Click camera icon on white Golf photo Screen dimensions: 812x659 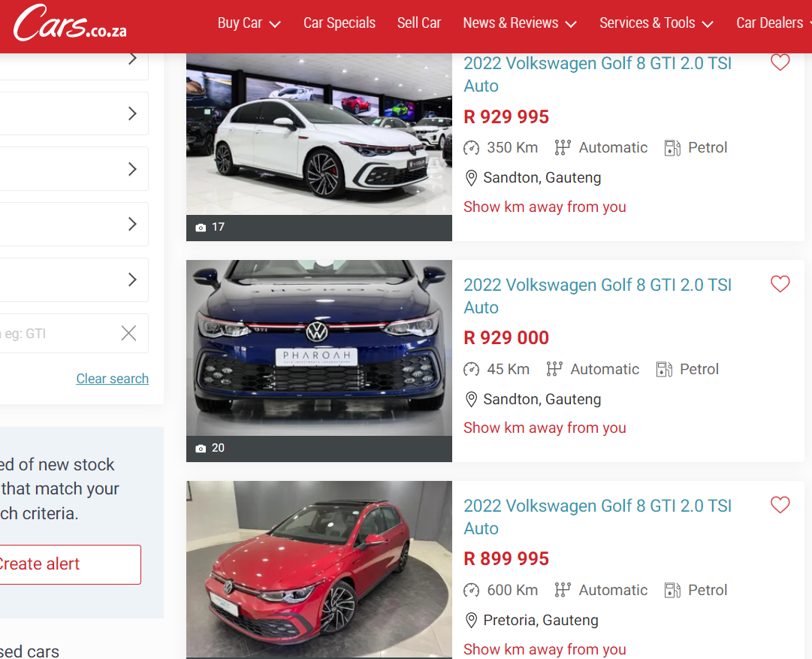click(x=201, y=228)
